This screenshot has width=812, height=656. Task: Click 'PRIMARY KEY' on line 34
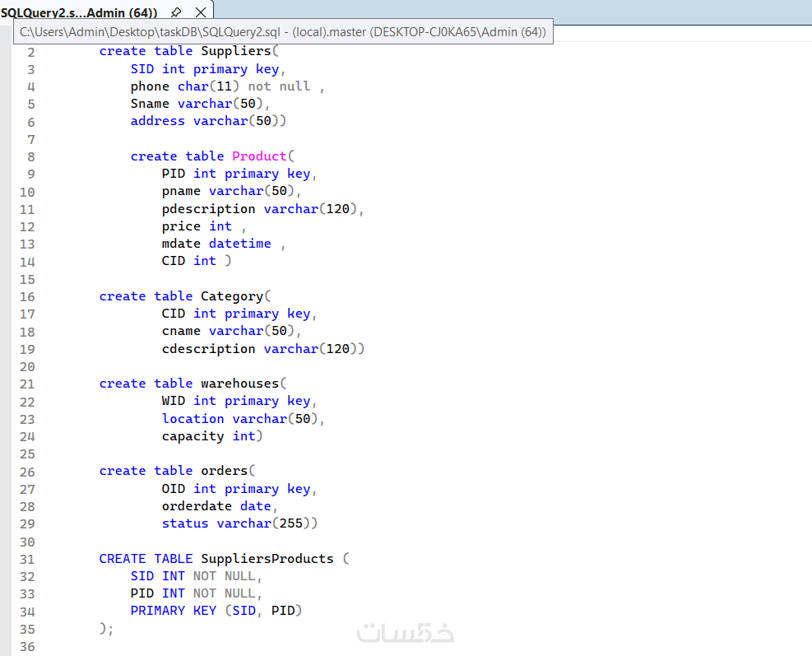pyautogui.click(x=173, y=611)
